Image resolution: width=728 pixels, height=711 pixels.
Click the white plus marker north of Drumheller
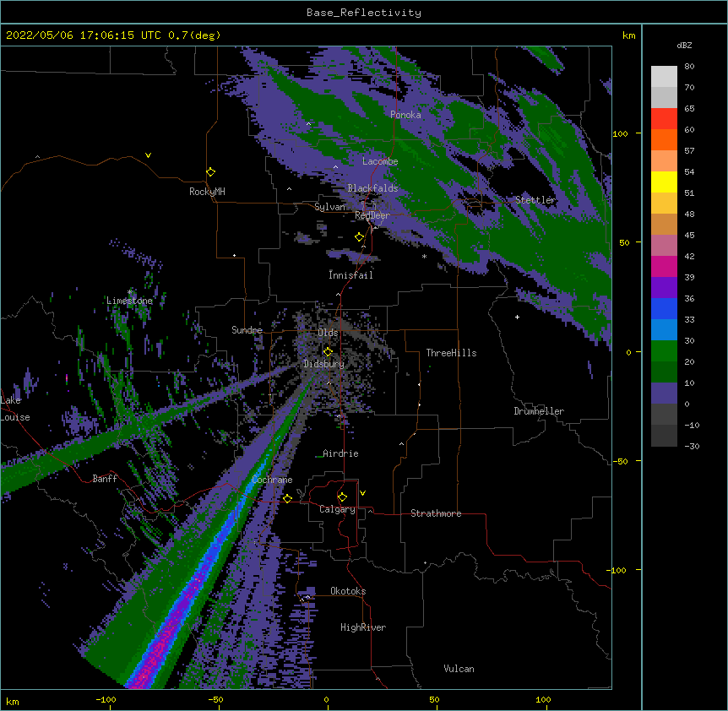[x=517, y=317]
